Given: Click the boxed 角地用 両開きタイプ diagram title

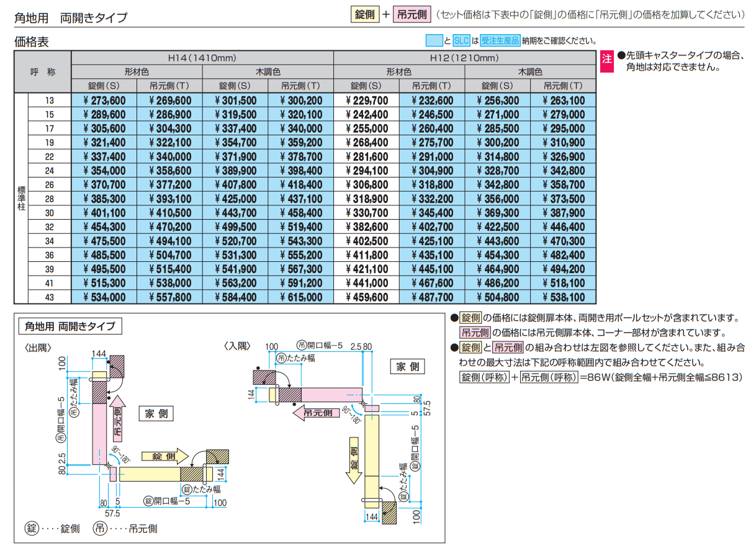Looking at the screenshot, I should coord(70,326).
